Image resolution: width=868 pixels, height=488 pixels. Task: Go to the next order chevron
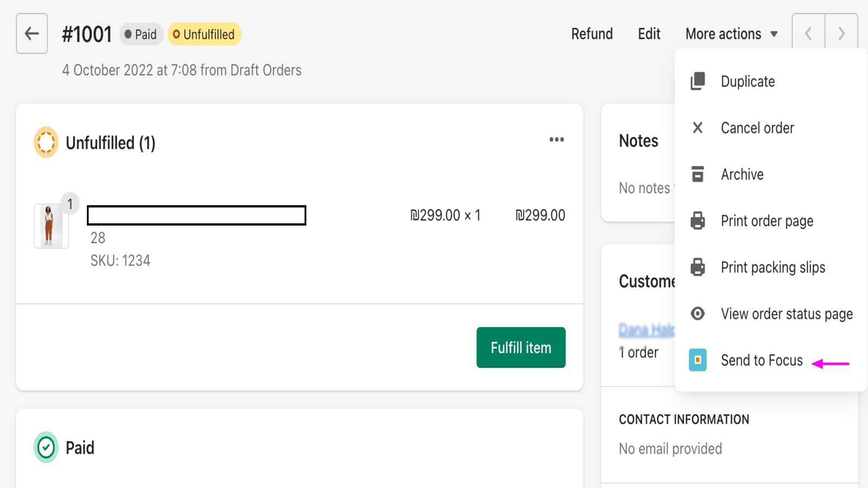841,34
